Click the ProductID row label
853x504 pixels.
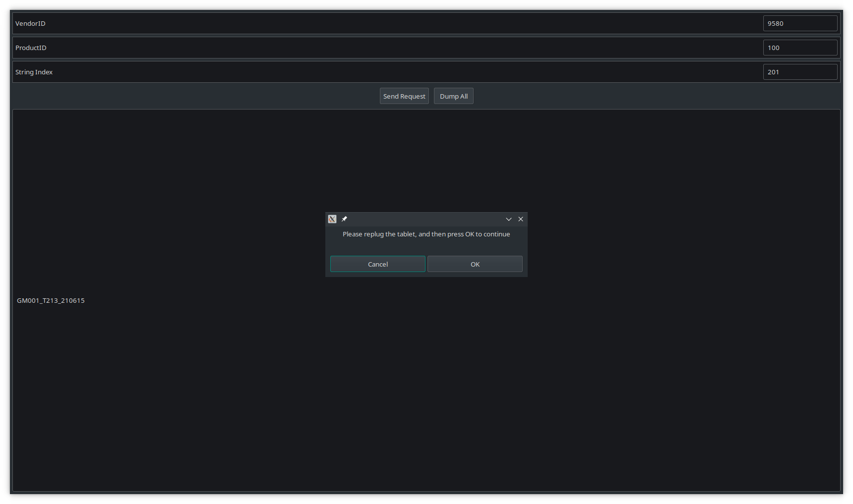(x=31, y=48)
